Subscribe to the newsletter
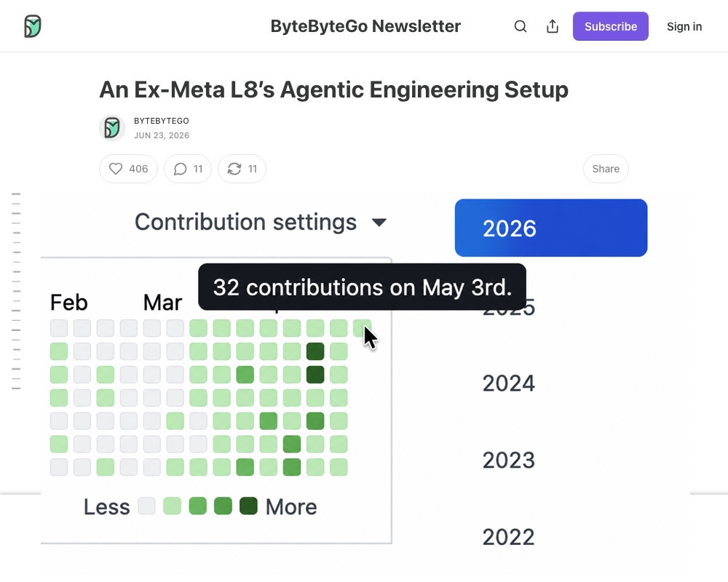728x582 pixels. pos(611,26)
